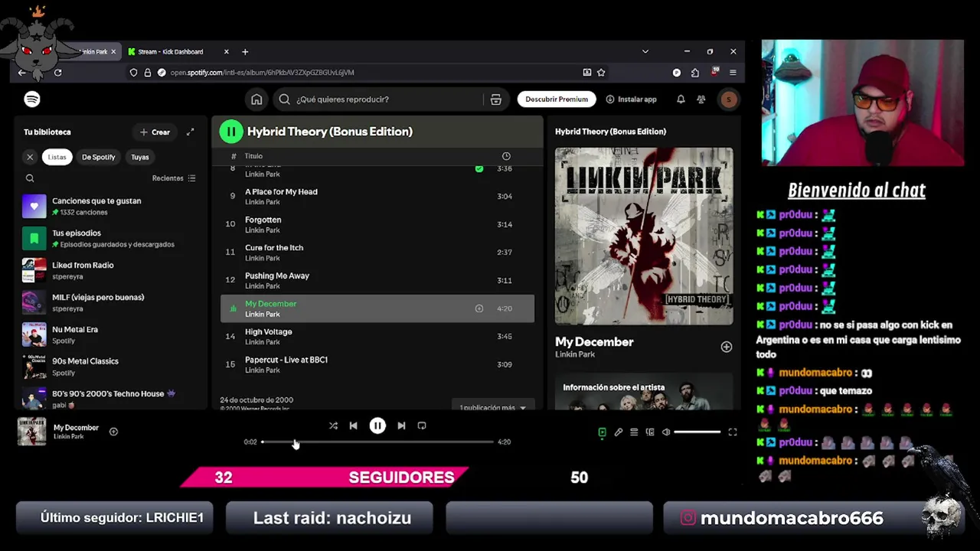Open 90s Metal Classics playlist
The height and width of the screenshot is (551, 980).
(111, 367)
